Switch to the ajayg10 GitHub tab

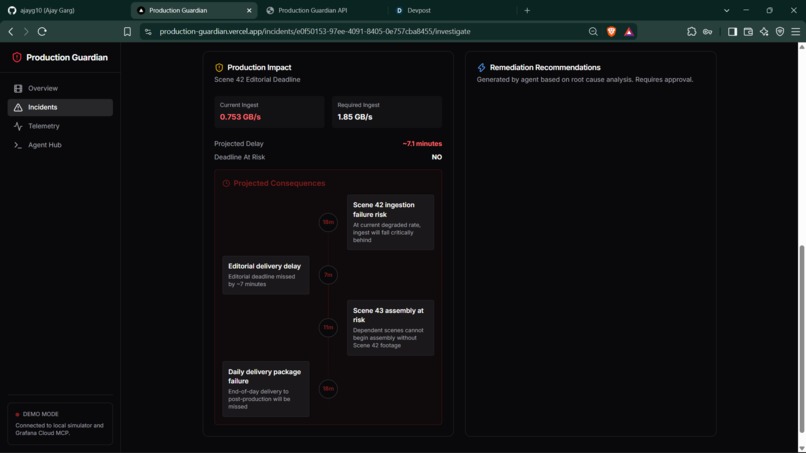(47, 10)
